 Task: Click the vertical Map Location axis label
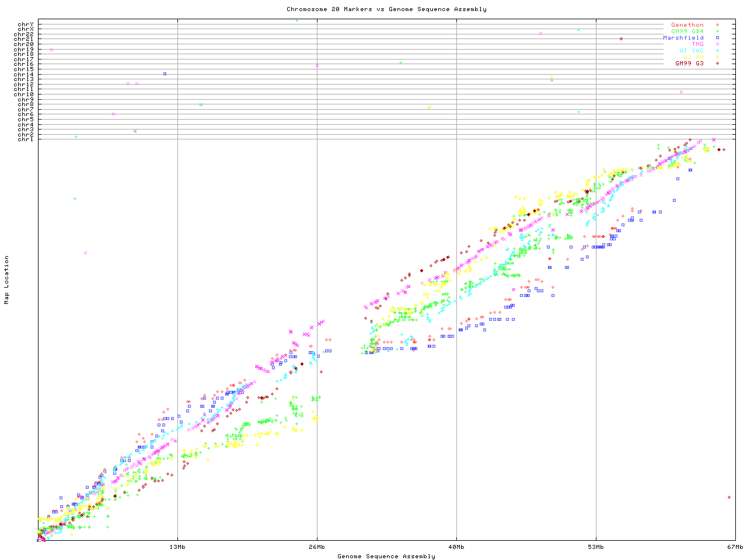[x=7, y=280]
